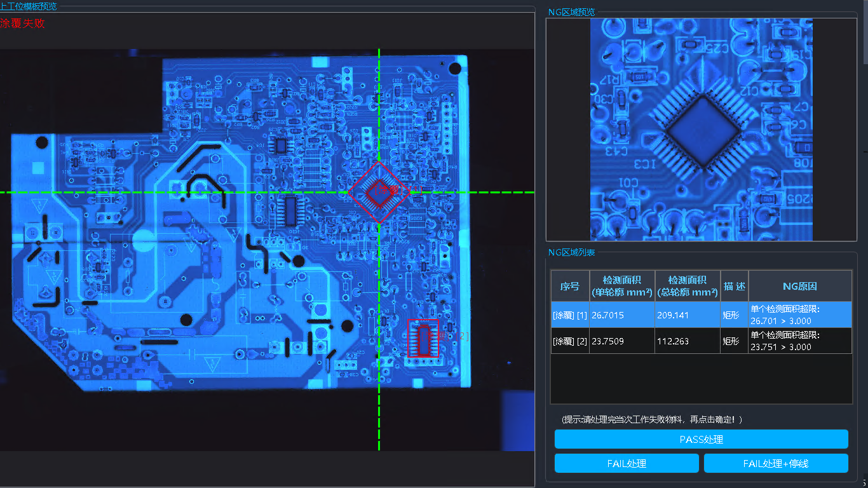Select the [涂覆] [2] row in NG list
The image size is (868, 488).
[x=570, y=341]
